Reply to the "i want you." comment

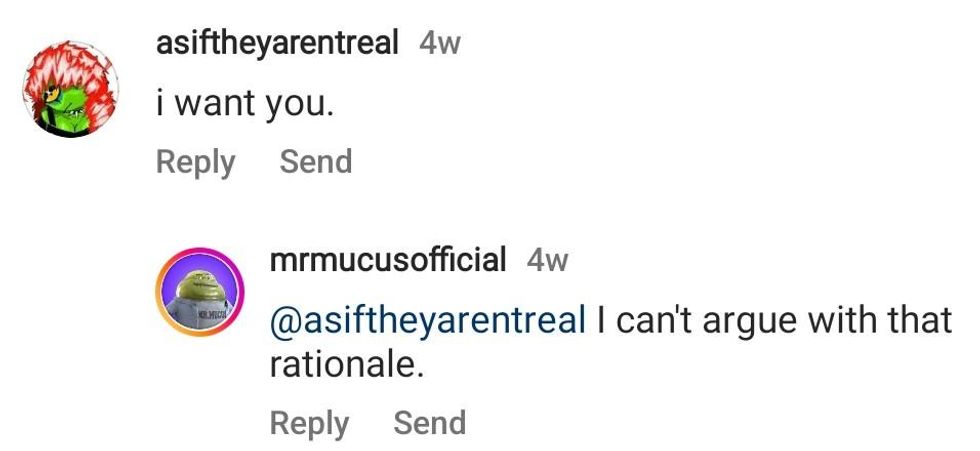[x=195, y=162]
